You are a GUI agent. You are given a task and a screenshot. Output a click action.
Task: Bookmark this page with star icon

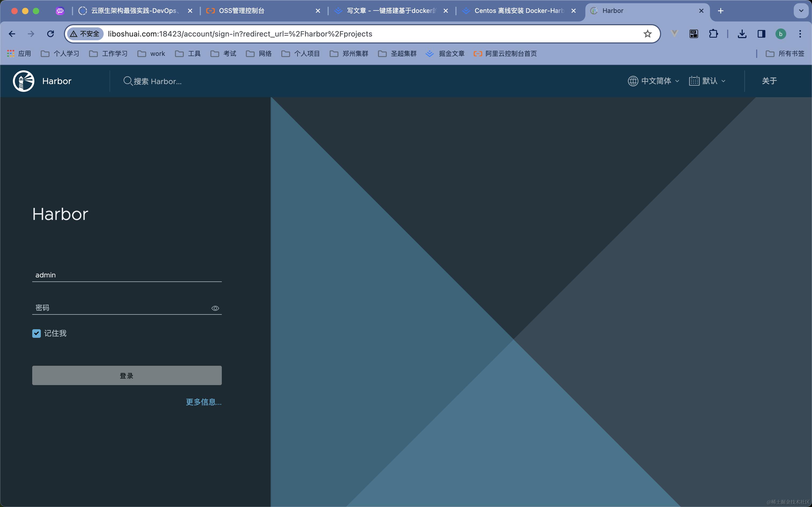click(647, 34)
